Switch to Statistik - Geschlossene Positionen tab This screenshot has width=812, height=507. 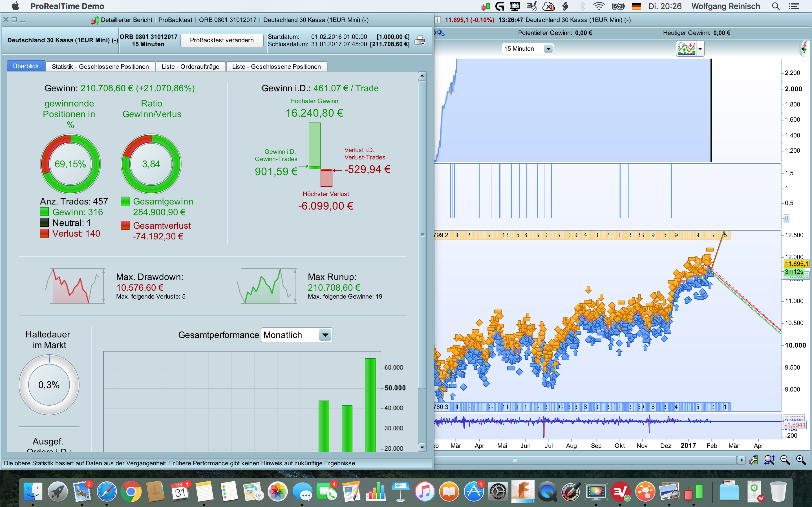click(100, 66)
